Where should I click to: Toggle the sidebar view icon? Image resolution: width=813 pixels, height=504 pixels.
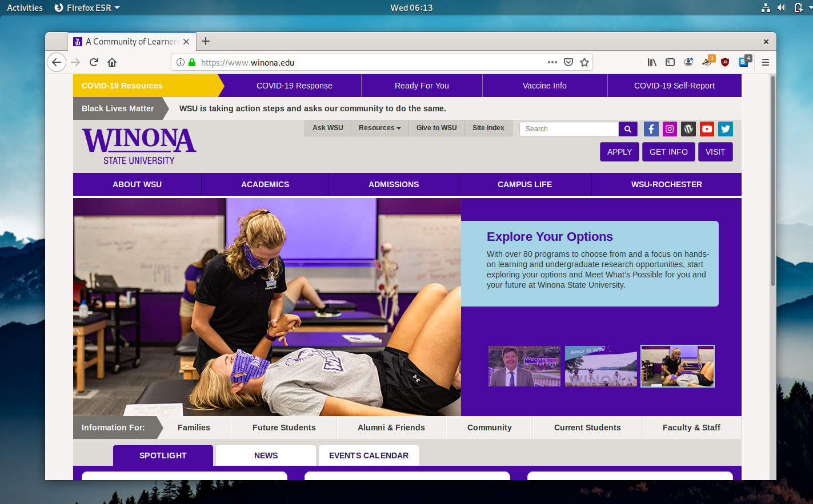(x=670, y=62)
